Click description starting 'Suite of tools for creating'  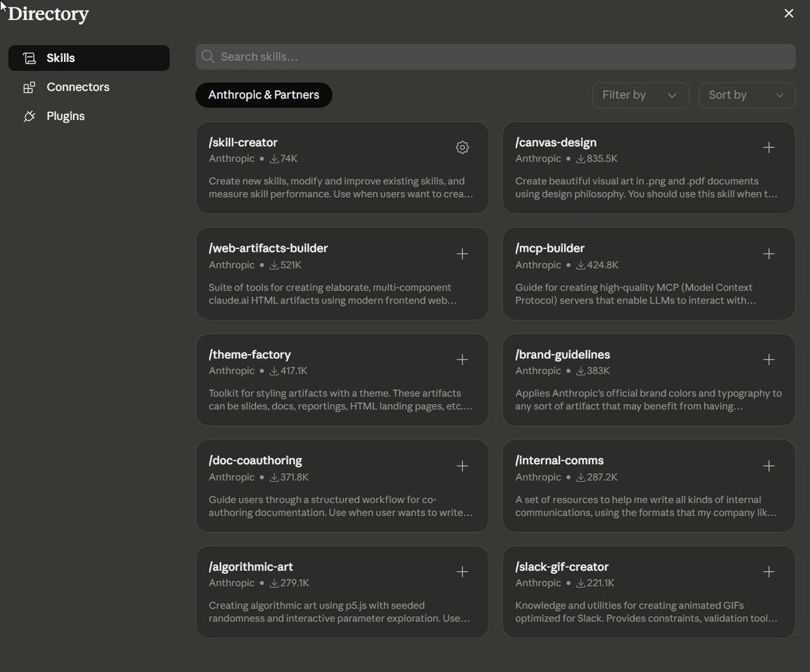coord(333,293)
